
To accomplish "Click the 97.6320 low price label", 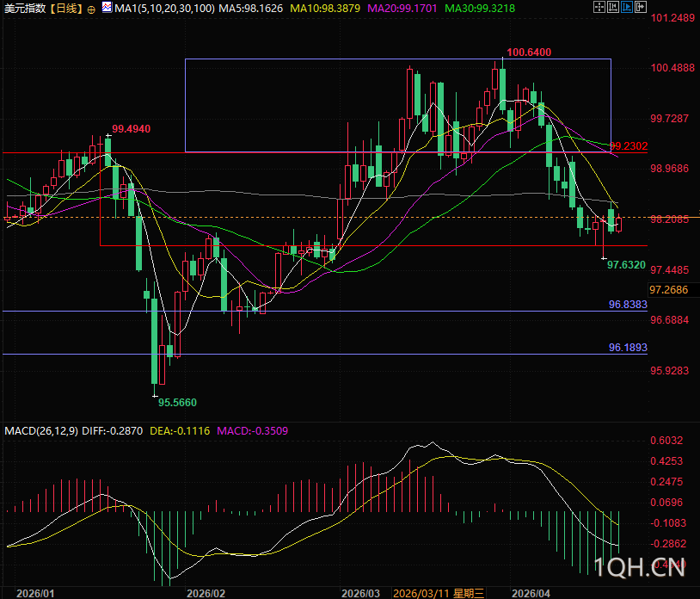I will [626, 265].
